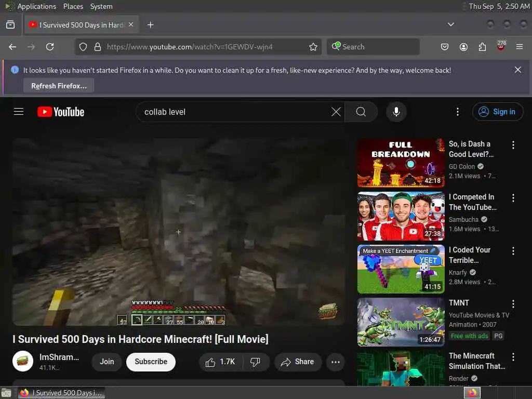This screenshot has height=399, width=532.
Task: Open options for TMNT movie
Action: pyautogui.click(x=513, y=303)
